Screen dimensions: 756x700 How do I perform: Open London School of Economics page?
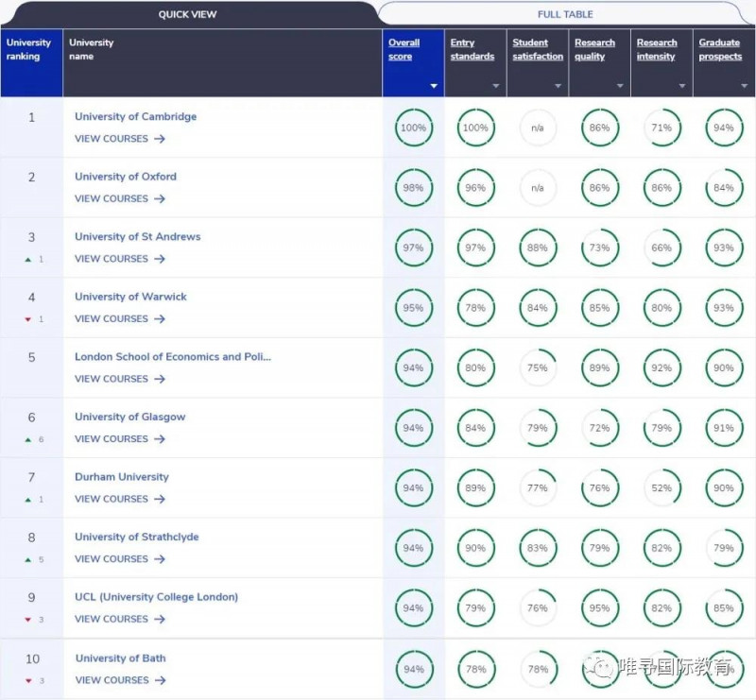[173, 357]
